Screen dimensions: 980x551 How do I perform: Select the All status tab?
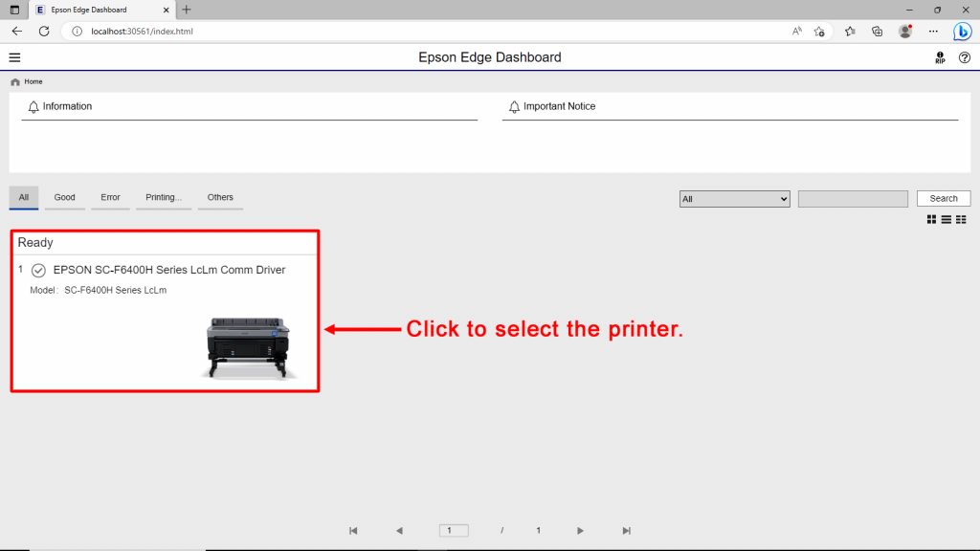pyautogui.click(x=24, y=197)
